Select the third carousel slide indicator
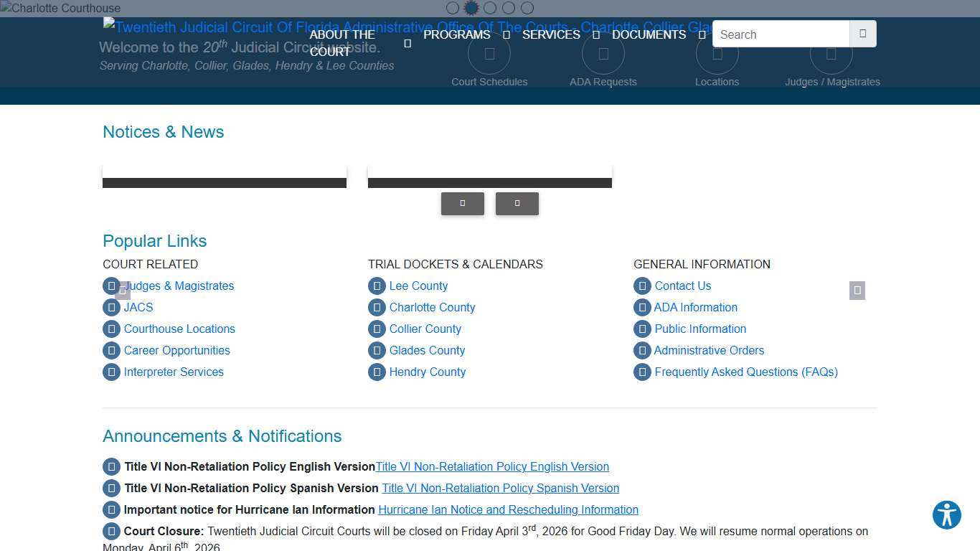The width and height of the screenshot is (980, 551). (490, 8)
